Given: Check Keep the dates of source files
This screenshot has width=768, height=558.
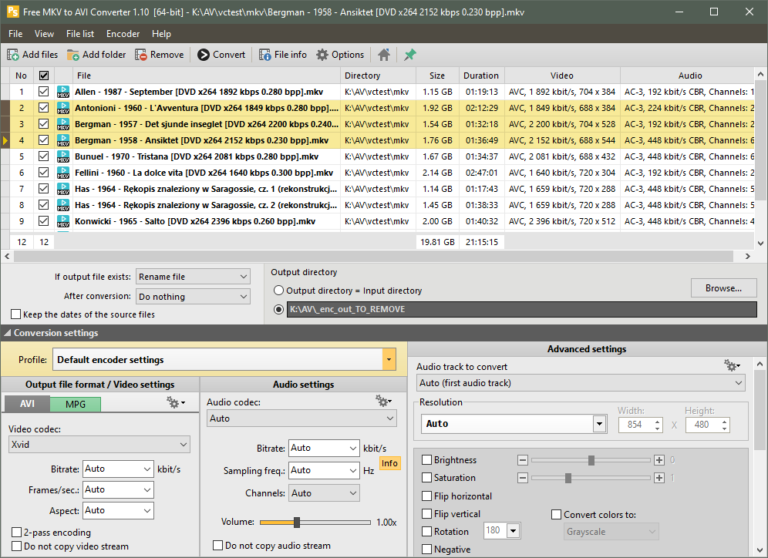Looking at the screenshot, I should (x=16, y=314).
